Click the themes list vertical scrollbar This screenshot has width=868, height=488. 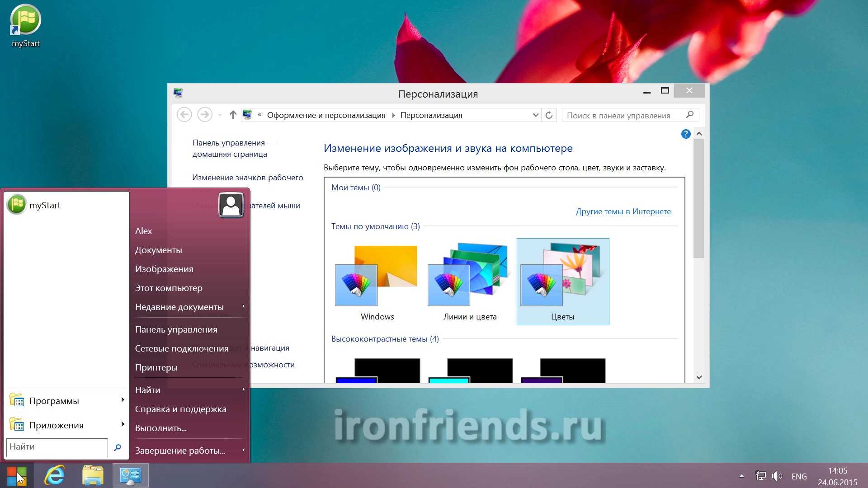point(699,199)
